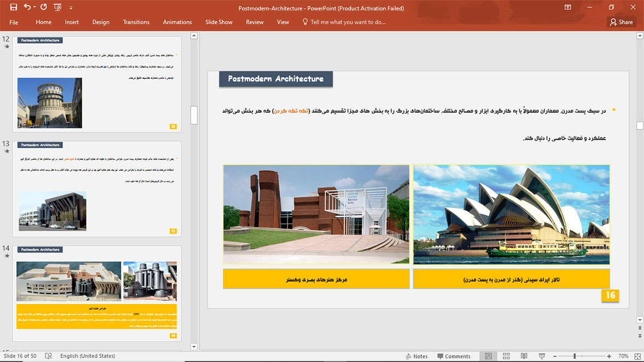Click the 70% zoom level
The width and height of the screenshot is (644, 362).
coord(623,356)
